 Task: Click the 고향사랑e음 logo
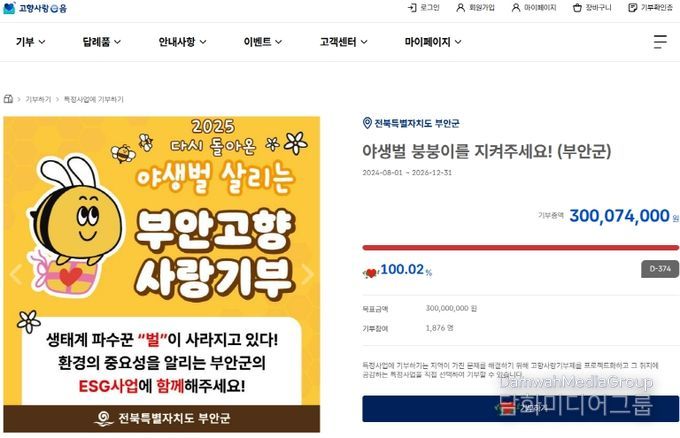(x=35, y=8)
